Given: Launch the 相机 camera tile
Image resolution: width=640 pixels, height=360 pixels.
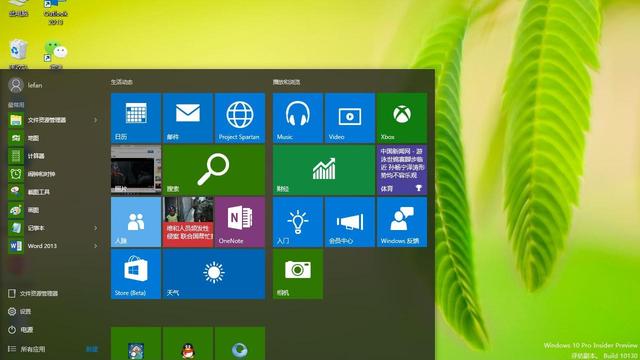Looking at the screenshot, I should point(298,274).
